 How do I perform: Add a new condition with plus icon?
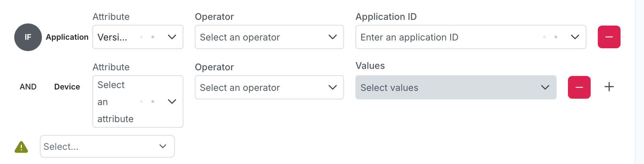609,87
